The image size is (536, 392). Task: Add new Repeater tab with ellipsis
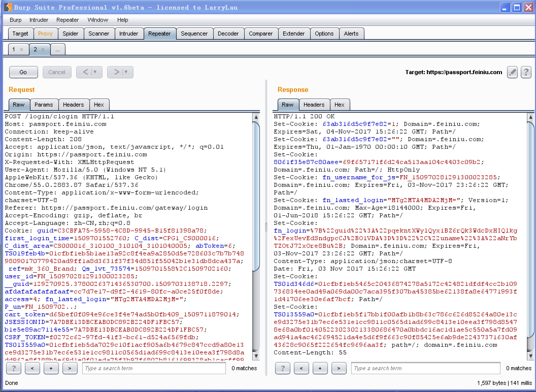58,50
